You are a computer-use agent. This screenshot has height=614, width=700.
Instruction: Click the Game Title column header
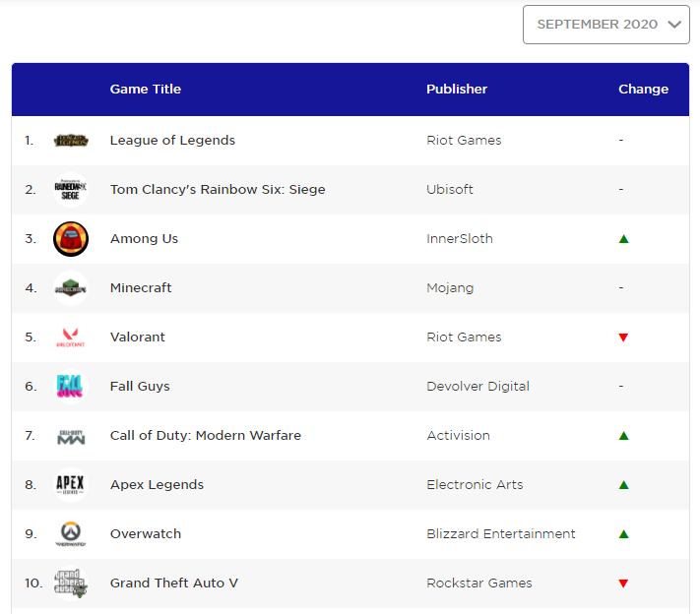(146, 90)
